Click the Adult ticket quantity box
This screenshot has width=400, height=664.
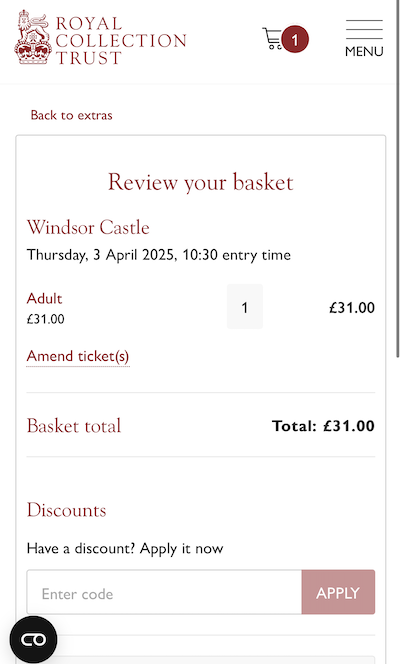[x=245, y=307]
